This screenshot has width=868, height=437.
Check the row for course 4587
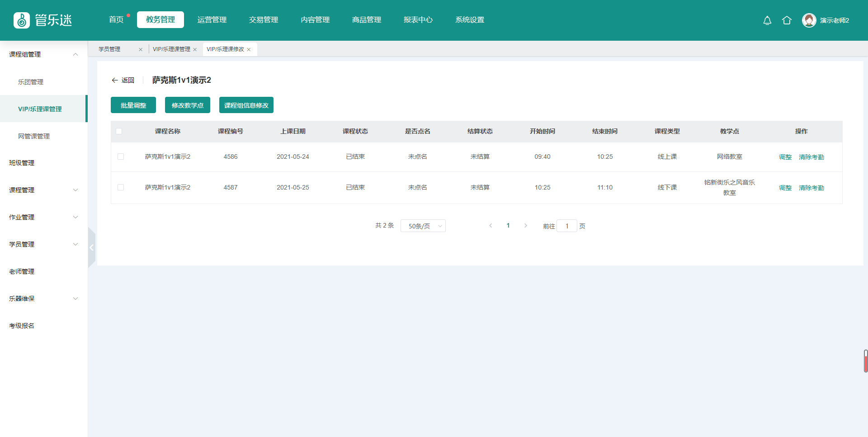pos(121,187)
